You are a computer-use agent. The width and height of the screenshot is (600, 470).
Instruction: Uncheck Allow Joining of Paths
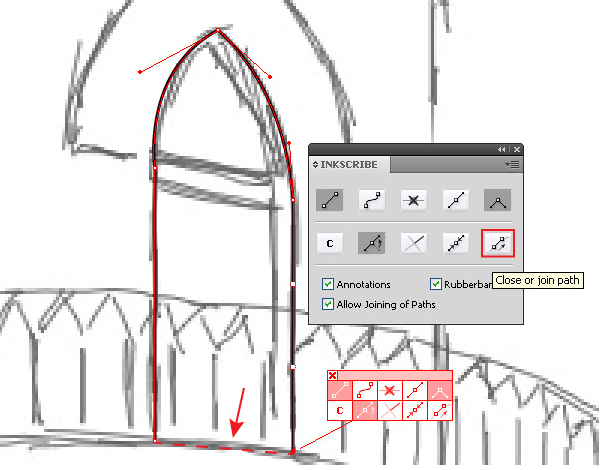[x=328, y=304]
